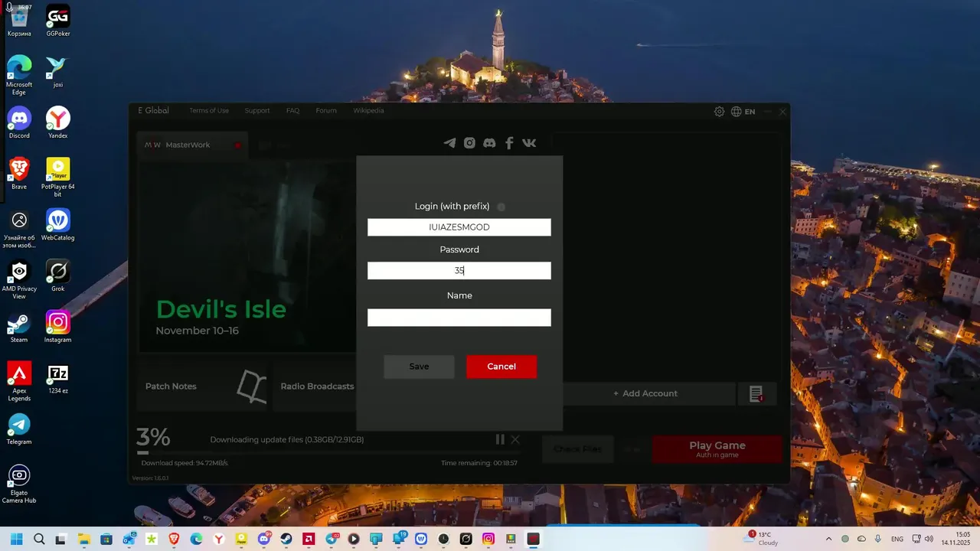
Task: Open Patch Notes tile
Action: pos(202,386)
